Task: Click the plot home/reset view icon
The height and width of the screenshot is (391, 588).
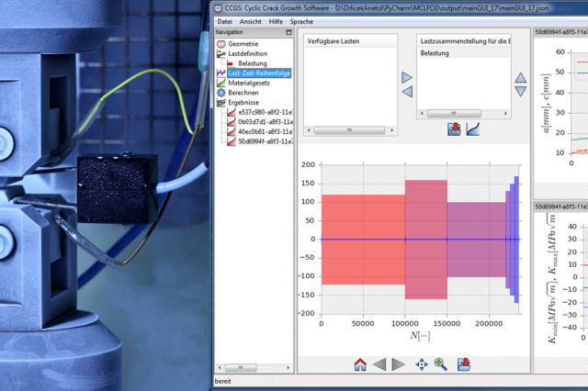Action: (x=360, y=364)
